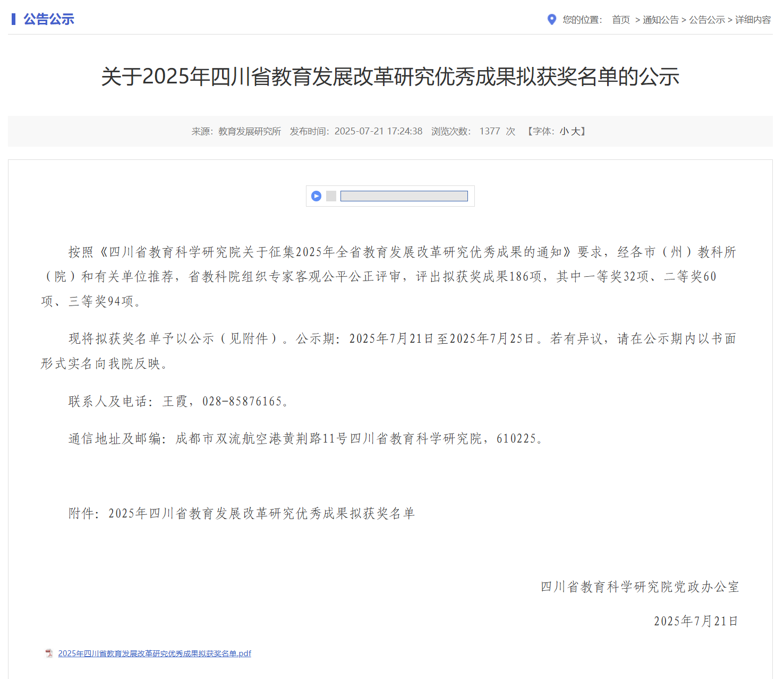Click 详细内容 at the breadcrumb end
The image size is (784, 679).
pos(753,20)
